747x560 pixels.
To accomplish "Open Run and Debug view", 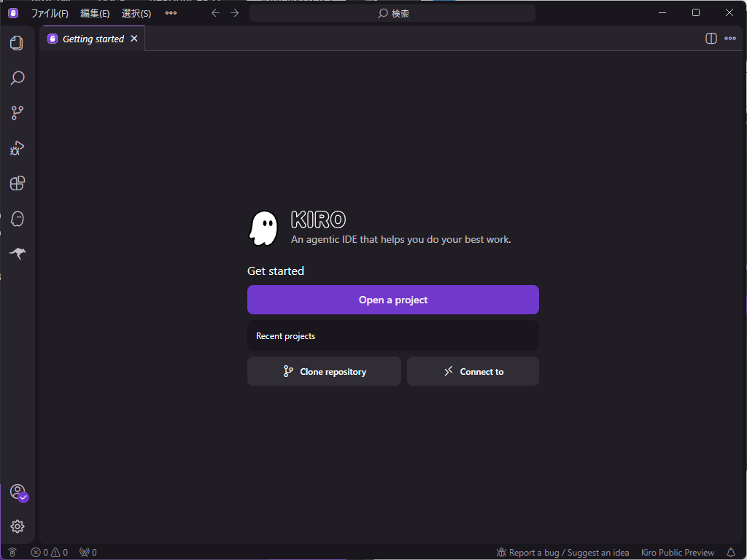I will pos(18,148).
